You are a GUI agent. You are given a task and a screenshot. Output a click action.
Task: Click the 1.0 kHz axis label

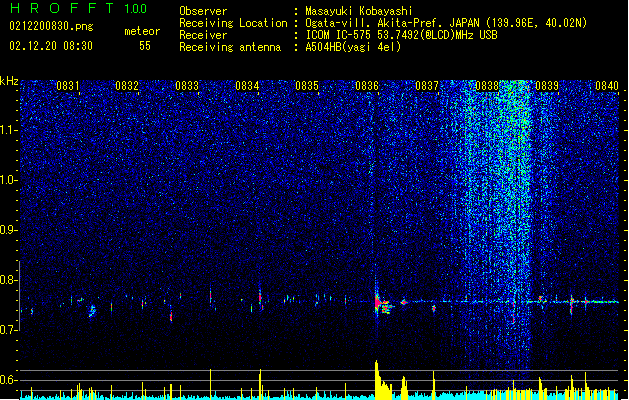tap(9, 180)
